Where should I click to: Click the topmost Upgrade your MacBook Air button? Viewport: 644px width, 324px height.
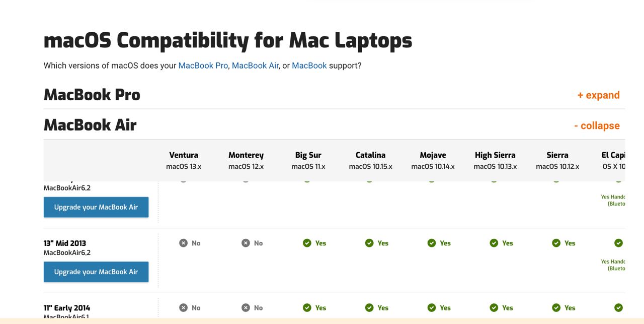96,207
